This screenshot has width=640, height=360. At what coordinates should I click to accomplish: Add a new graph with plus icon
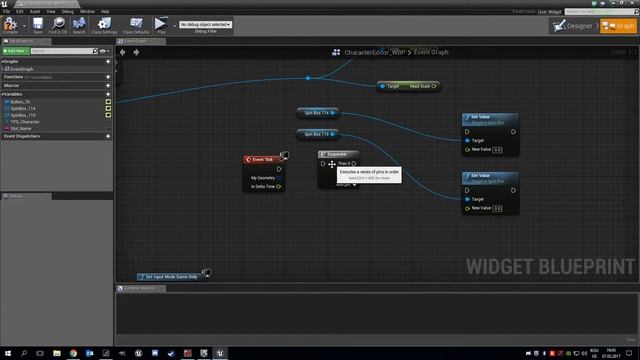pyautogui.click(x=108, y=62)
